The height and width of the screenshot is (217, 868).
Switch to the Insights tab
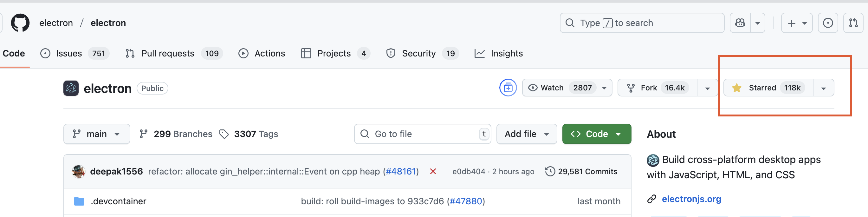tap(498, 53)
